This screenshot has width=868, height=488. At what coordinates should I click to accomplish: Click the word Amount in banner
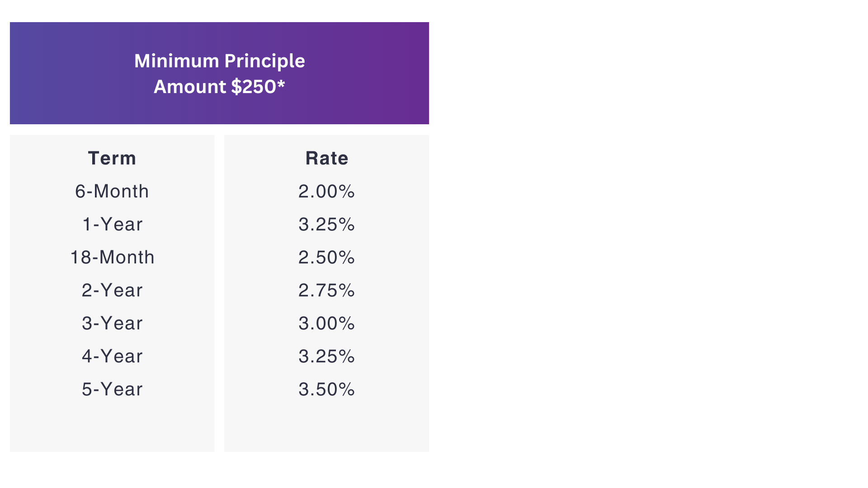189,87
